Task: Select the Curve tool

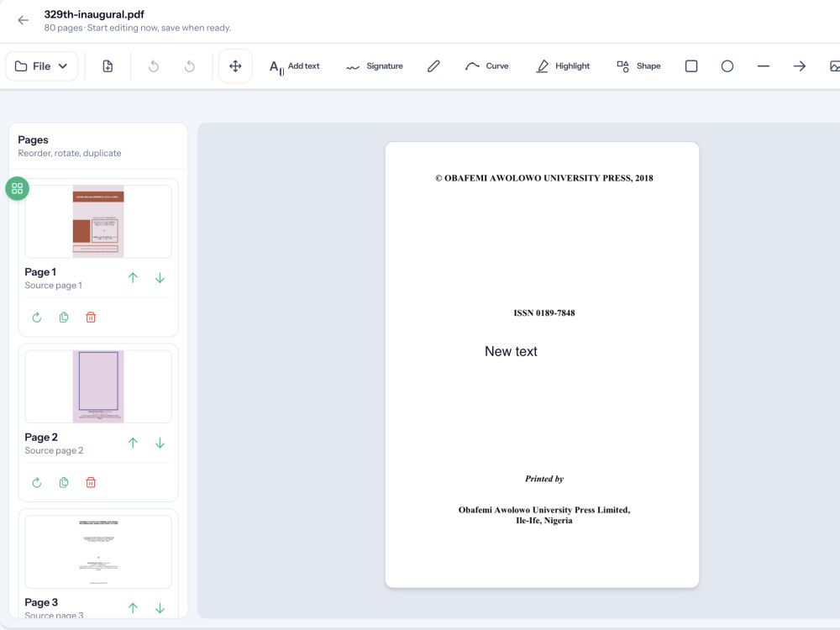Action: tap(486, 66)
